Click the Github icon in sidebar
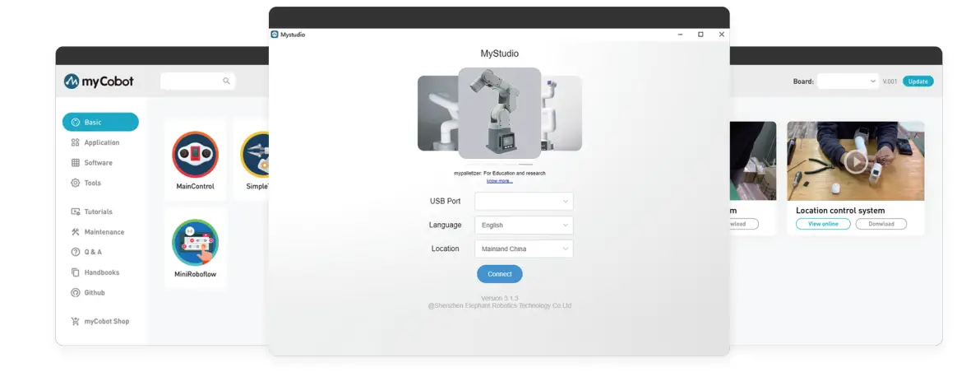Screen dimensions: 980x372 pos(76,293)
